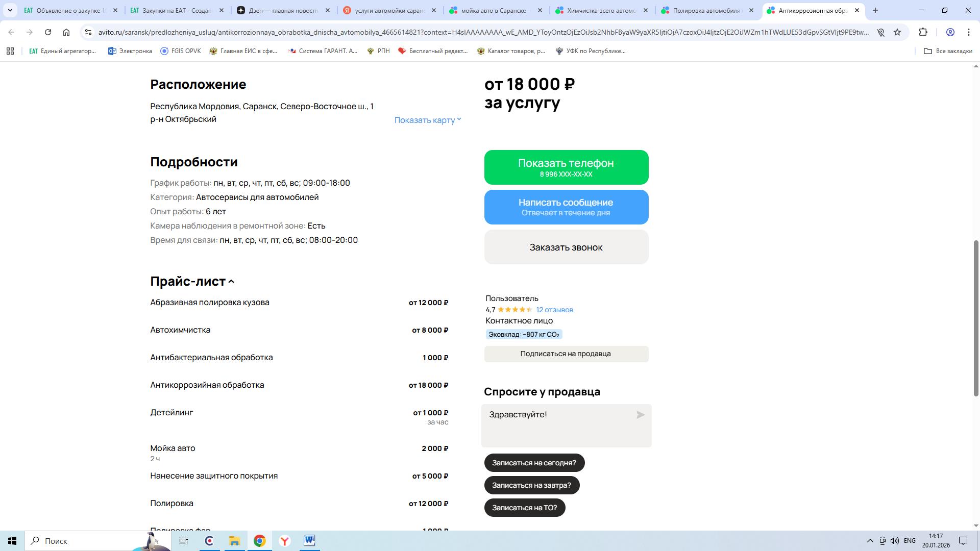Image resolution: width=980 pixels, height=551 pixels.
Task: Reload the page
Action: point(48,32)
